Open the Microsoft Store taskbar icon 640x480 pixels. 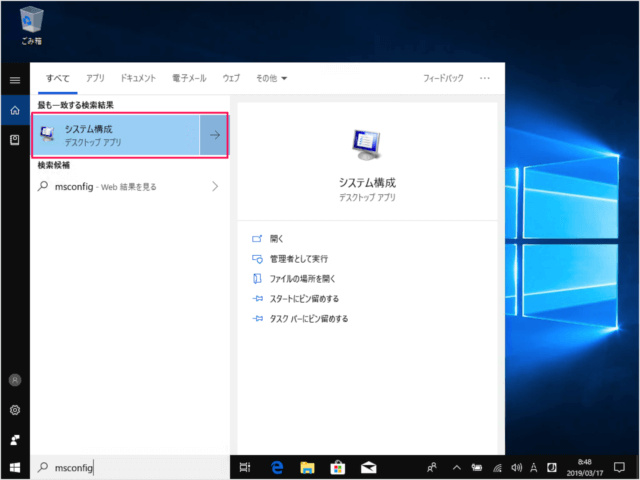[x=338, y=467]
